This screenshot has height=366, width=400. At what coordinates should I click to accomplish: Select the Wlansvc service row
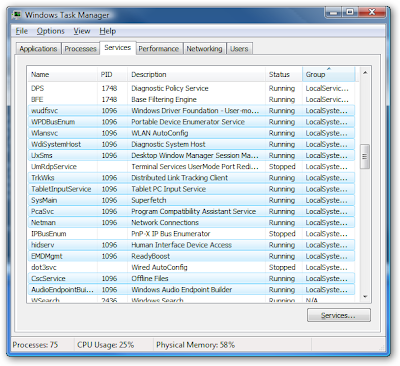pos(192,133)
